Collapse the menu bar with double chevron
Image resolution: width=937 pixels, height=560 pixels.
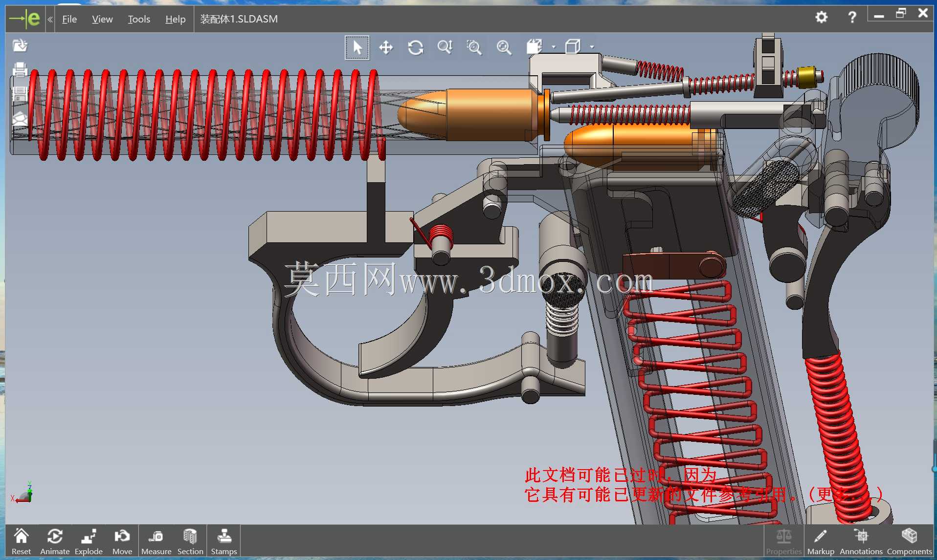[x=50, y=19]
